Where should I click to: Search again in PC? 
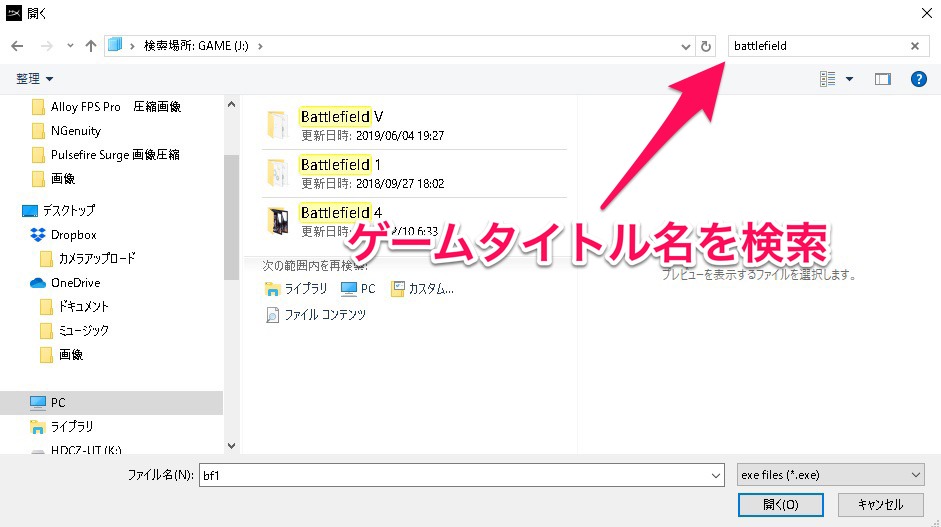358,289
